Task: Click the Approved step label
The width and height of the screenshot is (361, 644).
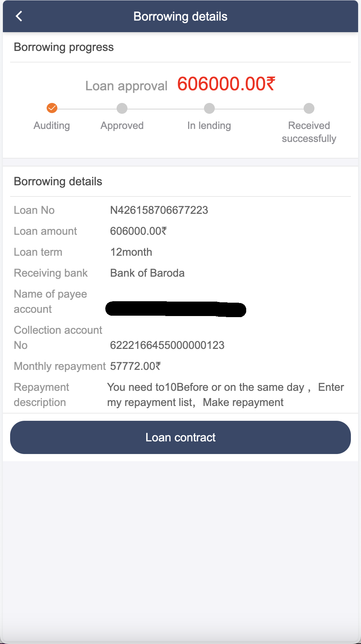Action: [x=122, y=126]
